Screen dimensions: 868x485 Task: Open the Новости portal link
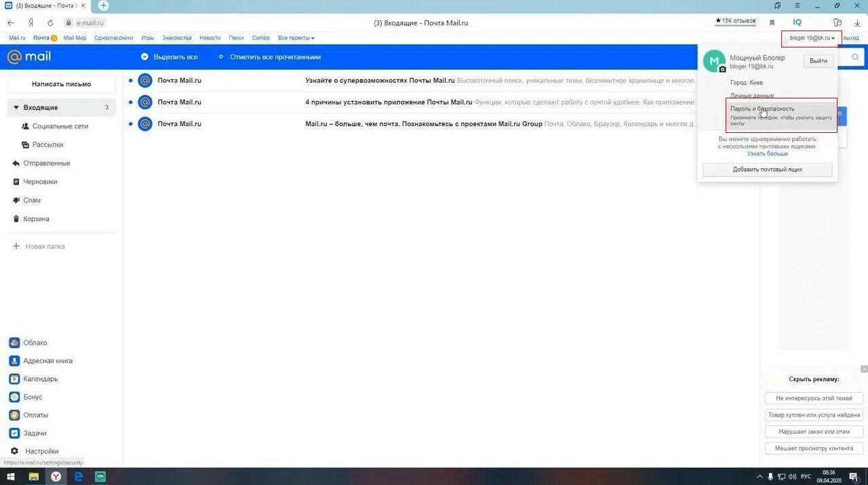(210, 38)
